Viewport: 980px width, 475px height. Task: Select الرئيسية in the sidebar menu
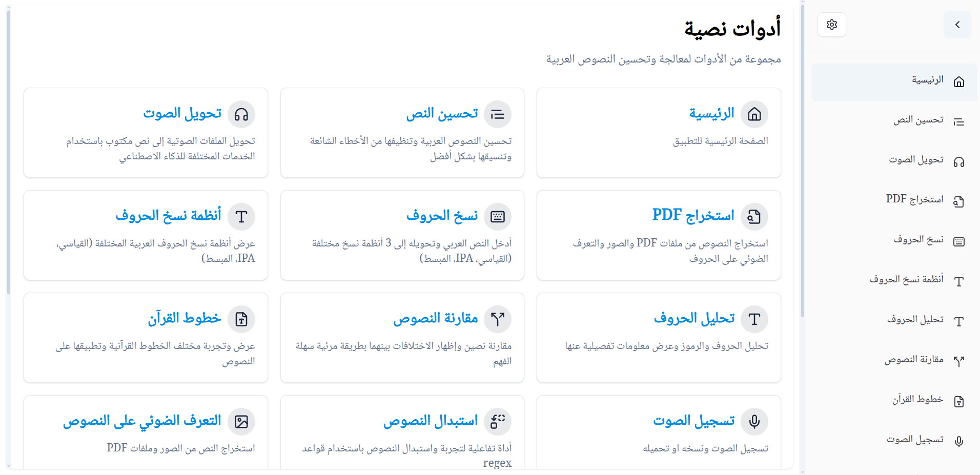pos(894,82)
